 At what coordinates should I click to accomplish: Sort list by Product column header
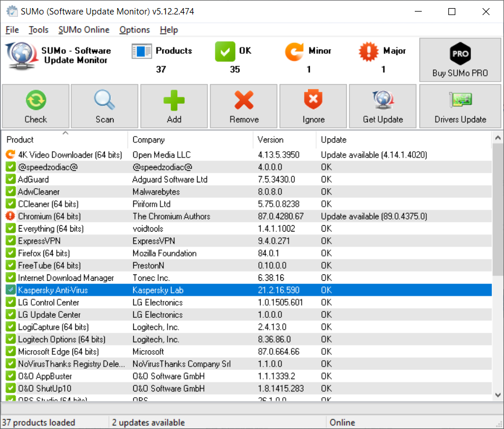64,140
